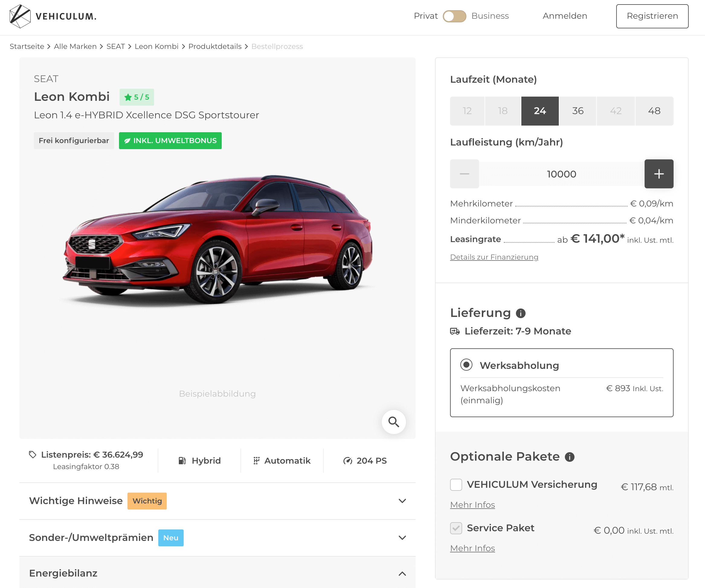Click the Bestellprozess breadcrumb
Viewport: 705px width, 588px height.
(x=277, y=46)
